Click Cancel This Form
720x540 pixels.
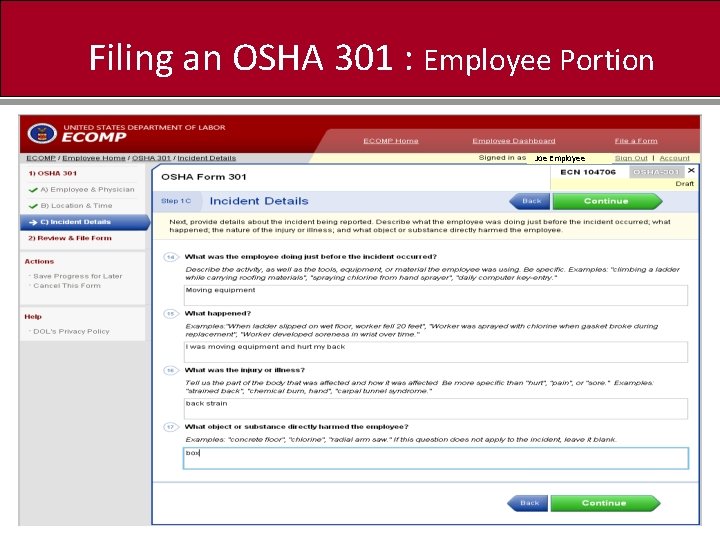(67, 285)
